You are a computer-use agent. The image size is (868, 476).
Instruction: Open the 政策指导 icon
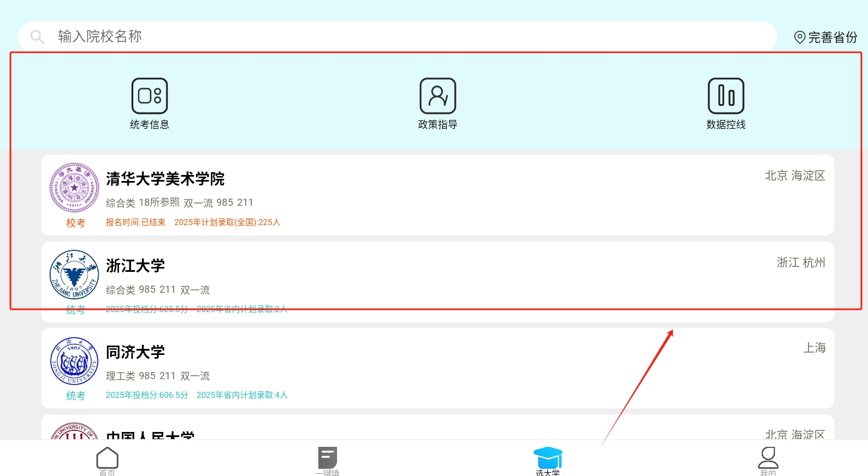(438, 96)
